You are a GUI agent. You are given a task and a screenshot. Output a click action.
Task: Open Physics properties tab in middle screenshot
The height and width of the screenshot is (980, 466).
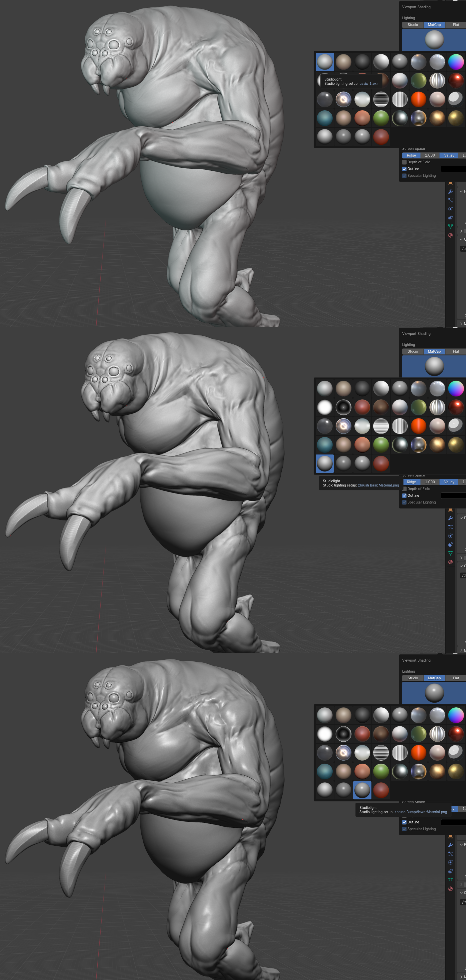450,536
